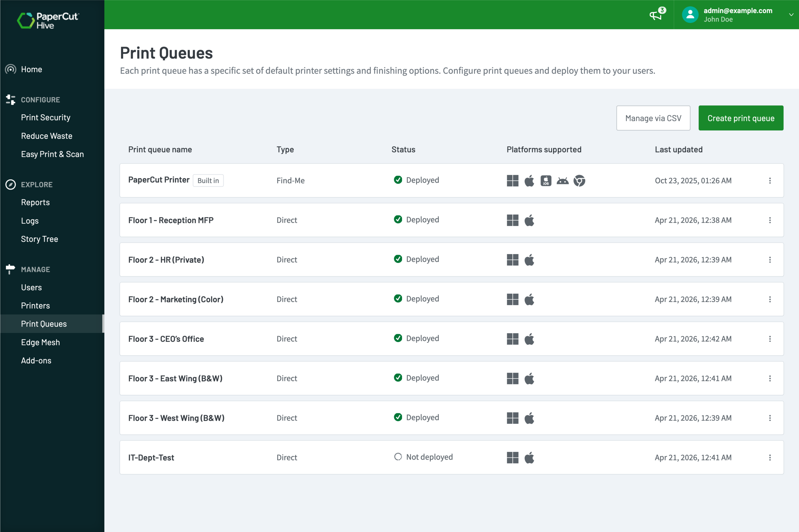Click Chrome icon in PaperCut Printer row
Image resolution: width=799 pixels, height=532 pixels.
click(579, 181)
